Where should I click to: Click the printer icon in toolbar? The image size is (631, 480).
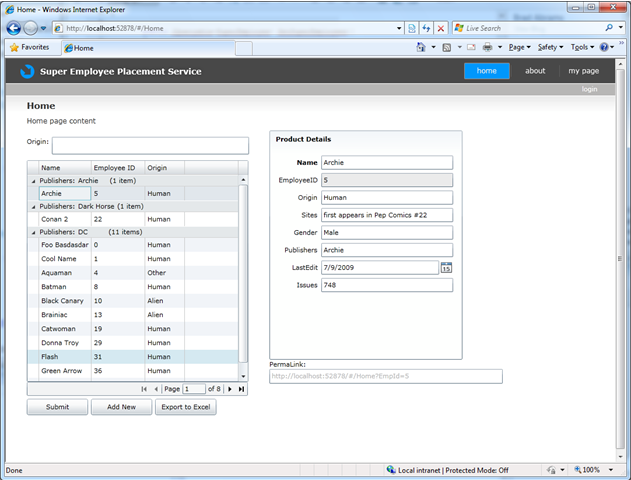coord(487,47)
